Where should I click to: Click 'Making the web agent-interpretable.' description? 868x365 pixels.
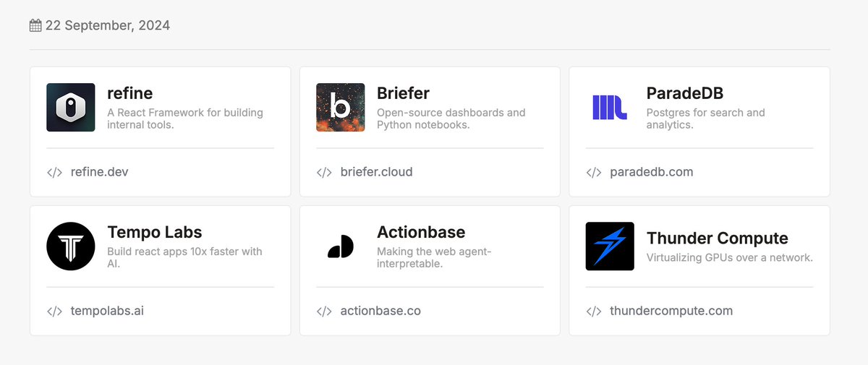[x=434, y=257]
